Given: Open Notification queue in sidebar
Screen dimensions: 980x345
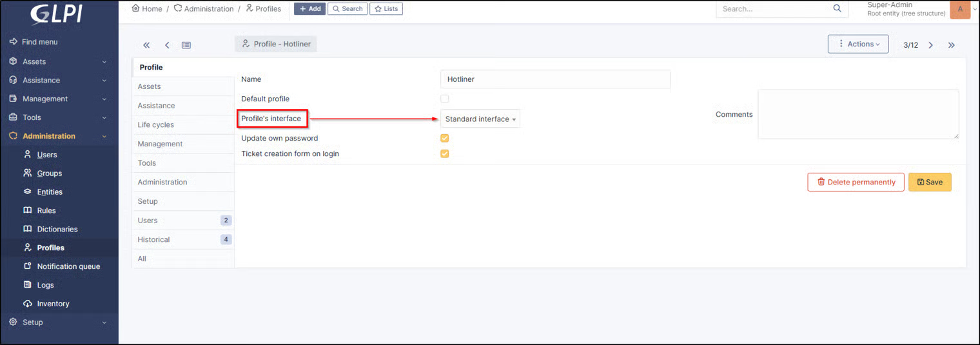Looking at the screenshot, I should pyautogui.click(x=68, y=266).
